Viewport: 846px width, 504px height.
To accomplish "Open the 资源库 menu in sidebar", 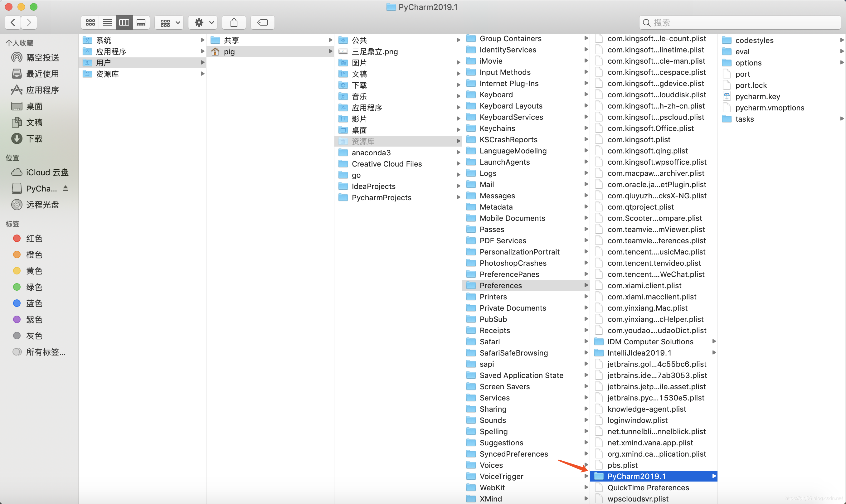I will (x=106, y=73).
